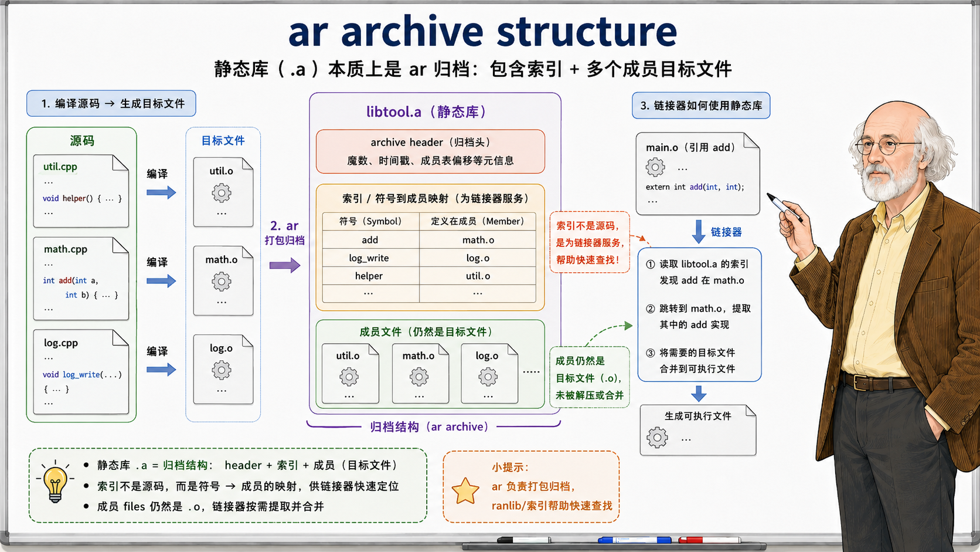This screenshot has height=552, width=980.
Task: Click the red note "索引不是源码,"
Action: pyautogui.click(x=587, y=226)
